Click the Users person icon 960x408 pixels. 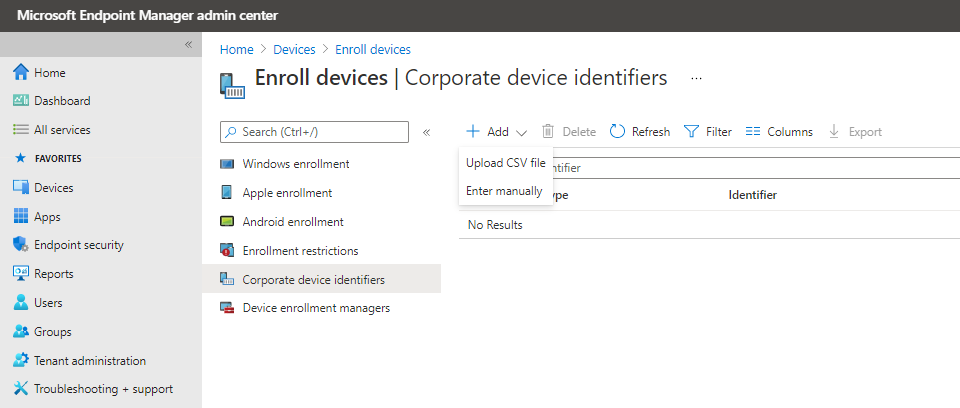click(21, 303)
